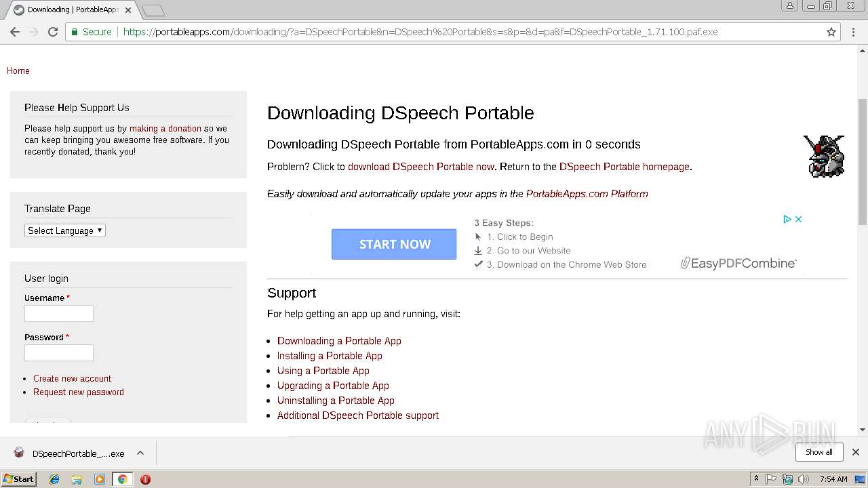Focus the Password input field

[59, 352]
